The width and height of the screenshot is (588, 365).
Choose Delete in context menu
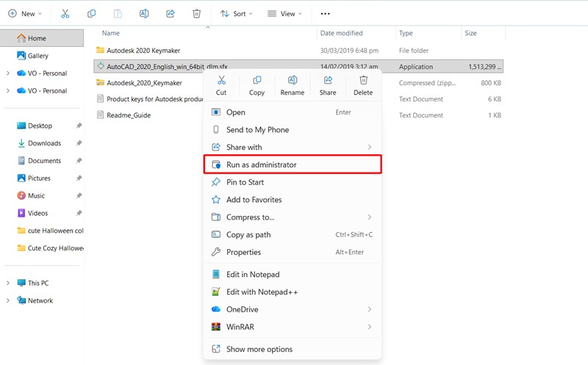(363, 86)
